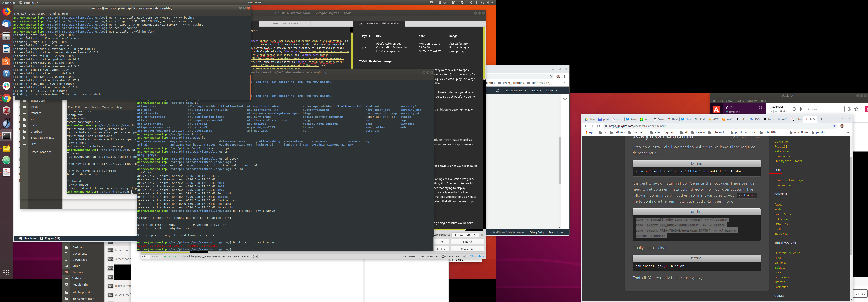
Task: Open Terminal menu in top terminal window
Action: (x=54, y=14)
